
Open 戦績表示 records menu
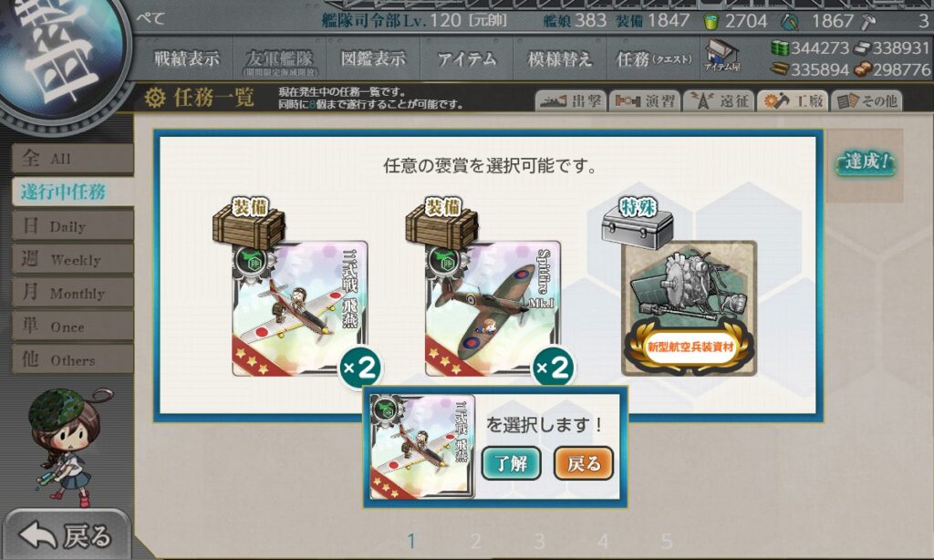[186, 58]
